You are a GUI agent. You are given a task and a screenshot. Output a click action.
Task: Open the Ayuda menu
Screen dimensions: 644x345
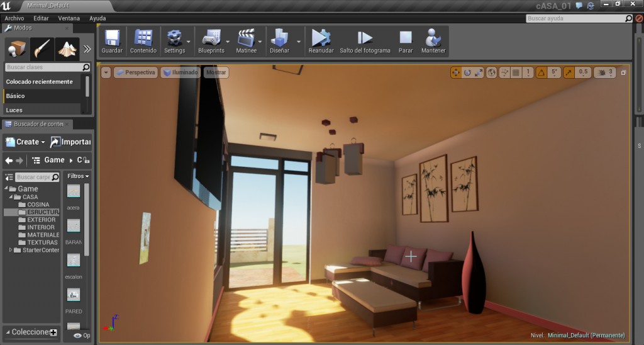[97, 18]
